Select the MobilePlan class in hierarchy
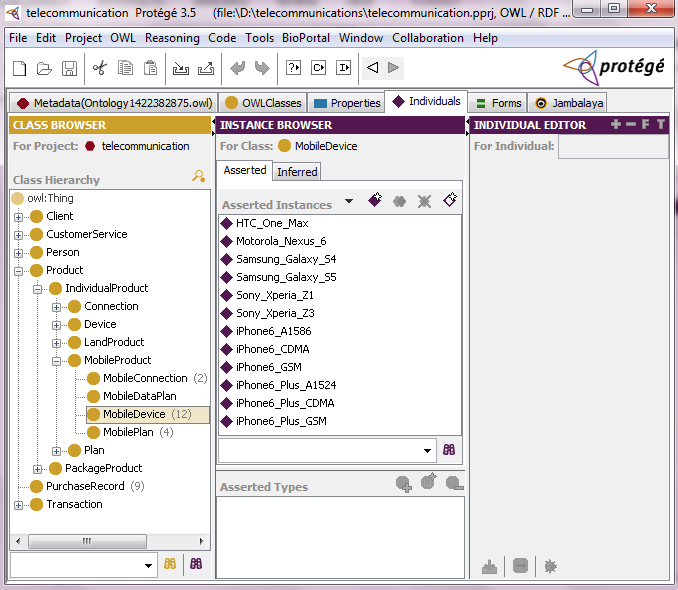Screen dimensions: 678x590 pyautogui.click(x=130, y=432)
